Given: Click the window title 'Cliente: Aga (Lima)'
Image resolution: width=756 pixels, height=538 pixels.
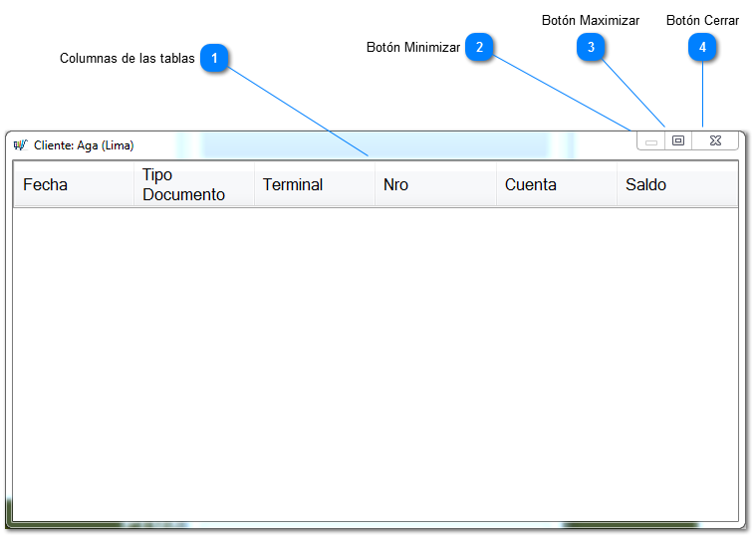Looking at the screenshot, I should point(84,145).
